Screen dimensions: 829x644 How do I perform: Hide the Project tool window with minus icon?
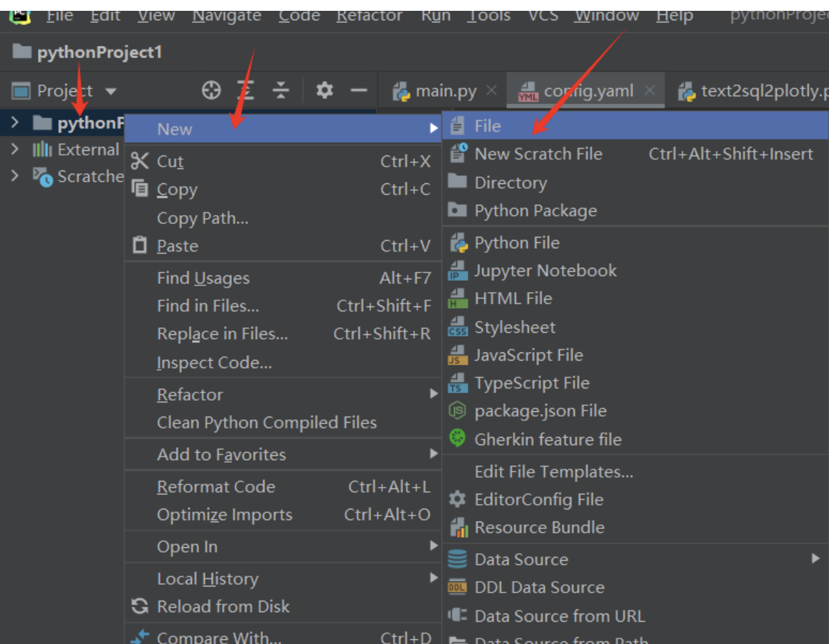click(x=358, y=90)
